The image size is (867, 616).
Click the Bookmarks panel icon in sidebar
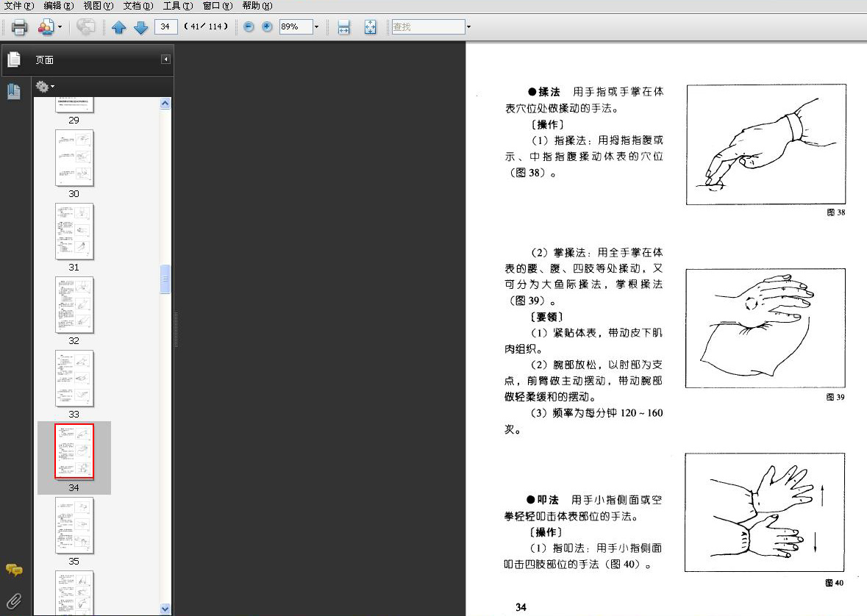pos(15,91)
